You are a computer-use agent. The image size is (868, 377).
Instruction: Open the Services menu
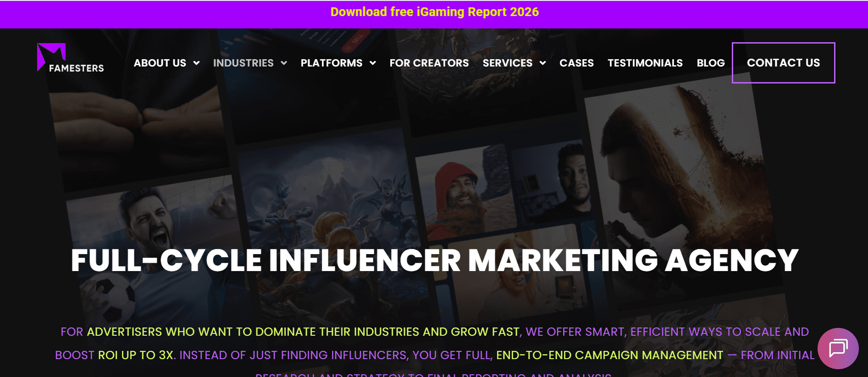point(508,63)
